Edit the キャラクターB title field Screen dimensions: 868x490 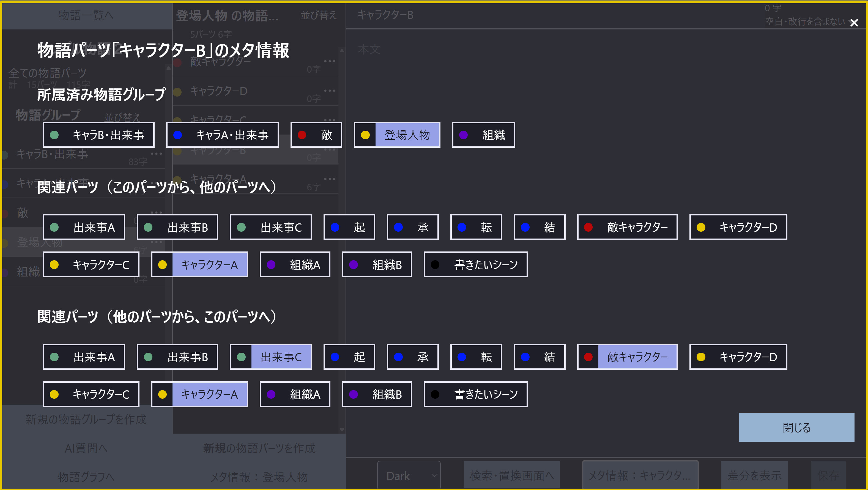553,15
